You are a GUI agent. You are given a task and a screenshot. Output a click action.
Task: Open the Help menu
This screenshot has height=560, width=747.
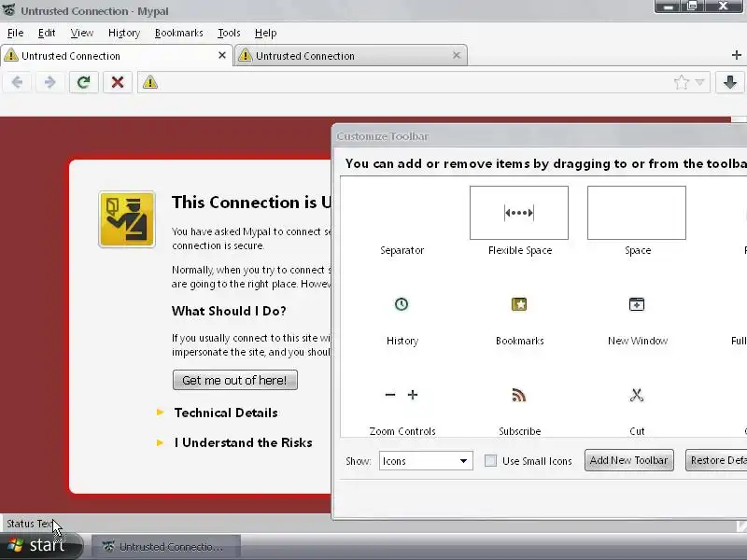[x=265, y=33]
